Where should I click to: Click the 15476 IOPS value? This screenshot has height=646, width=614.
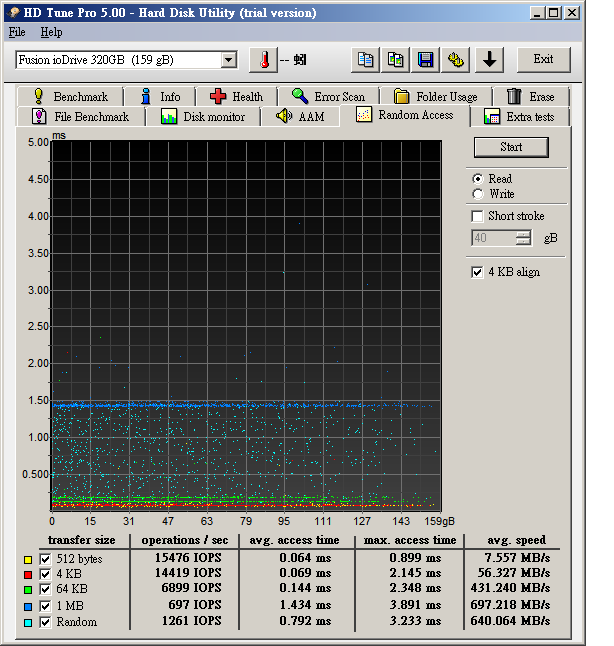click(188, 558)
